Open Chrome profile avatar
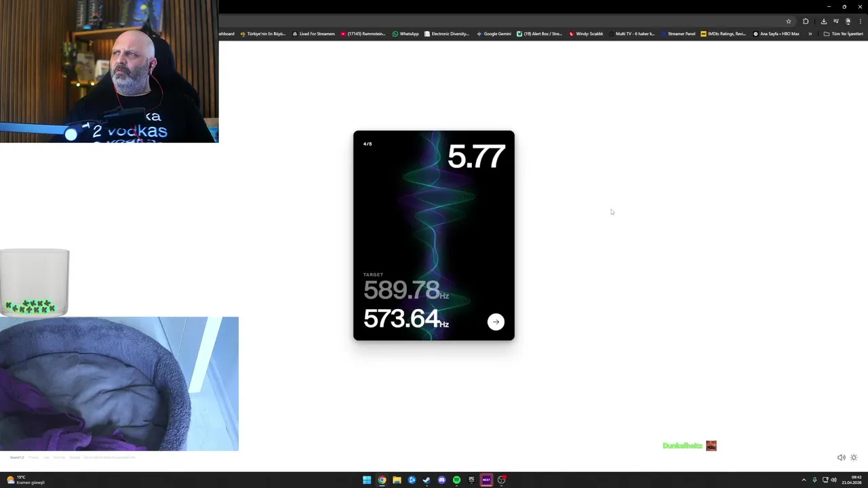Screen dimensions: 868x488 (x=848, y=21)
